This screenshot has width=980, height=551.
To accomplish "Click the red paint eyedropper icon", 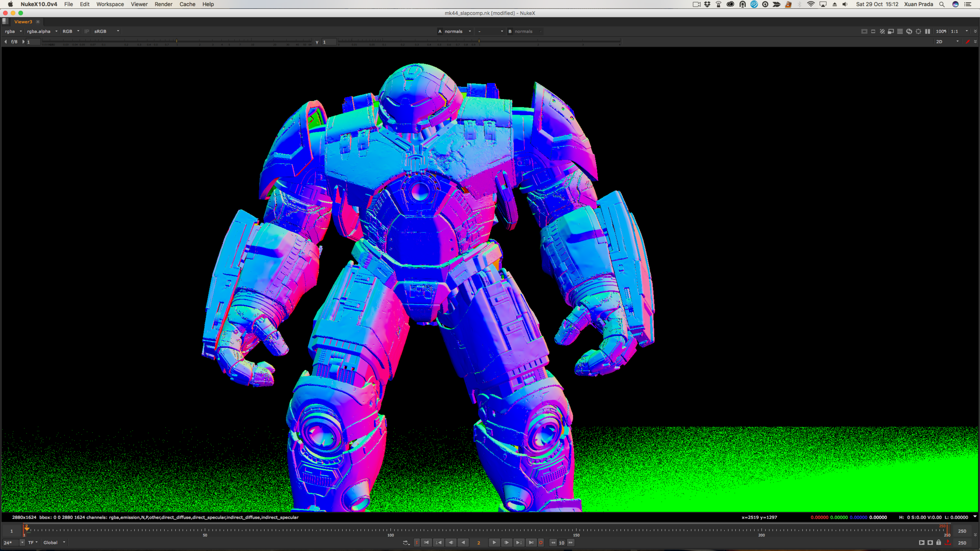I will coord(967,42).
